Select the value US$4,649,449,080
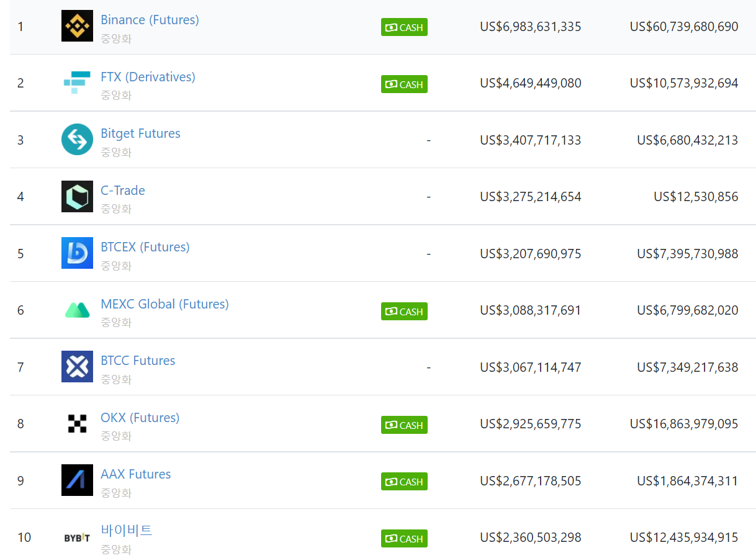This screenshot has height=558, width=756. click(x=531, y=83)
